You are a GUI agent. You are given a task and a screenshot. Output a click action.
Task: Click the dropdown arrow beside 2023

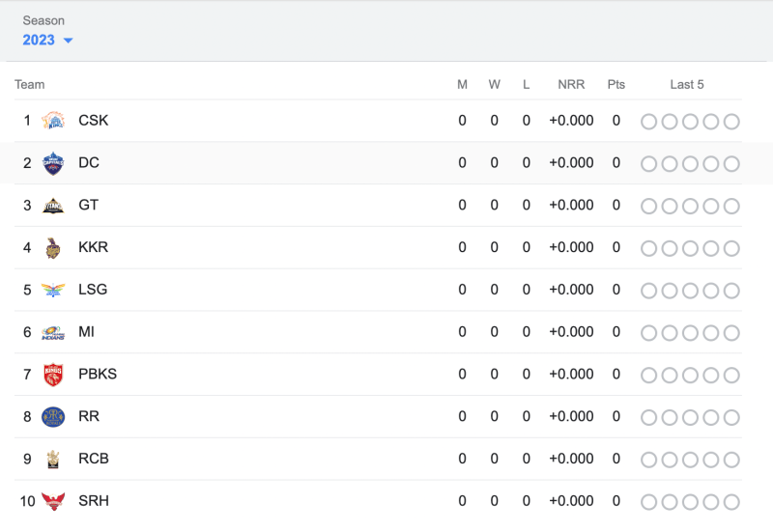tap(68, 41)
